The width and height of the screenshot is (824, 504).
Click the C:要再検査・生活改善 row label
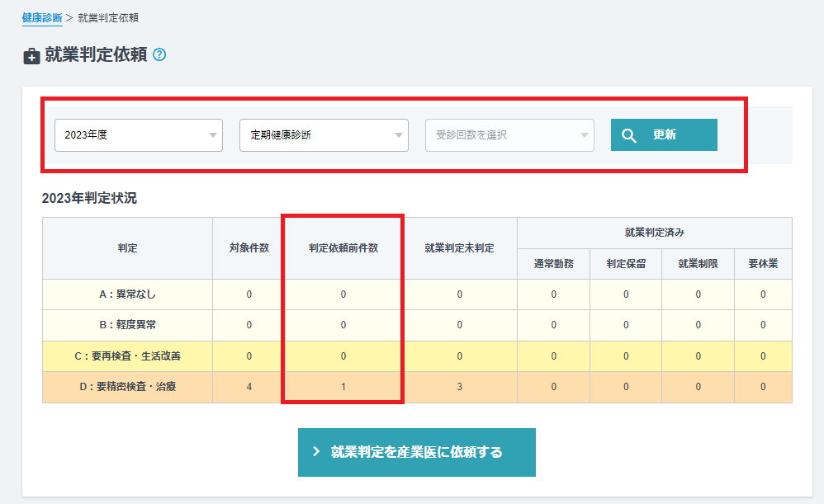tap(127, 356)
